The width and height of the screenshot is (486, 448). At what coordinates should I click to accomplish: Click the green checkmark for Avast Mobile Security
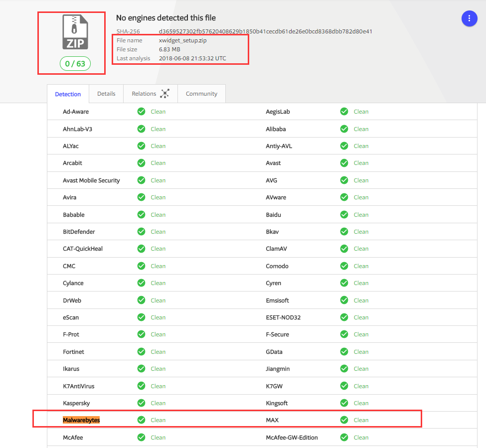tap(142, 180)
